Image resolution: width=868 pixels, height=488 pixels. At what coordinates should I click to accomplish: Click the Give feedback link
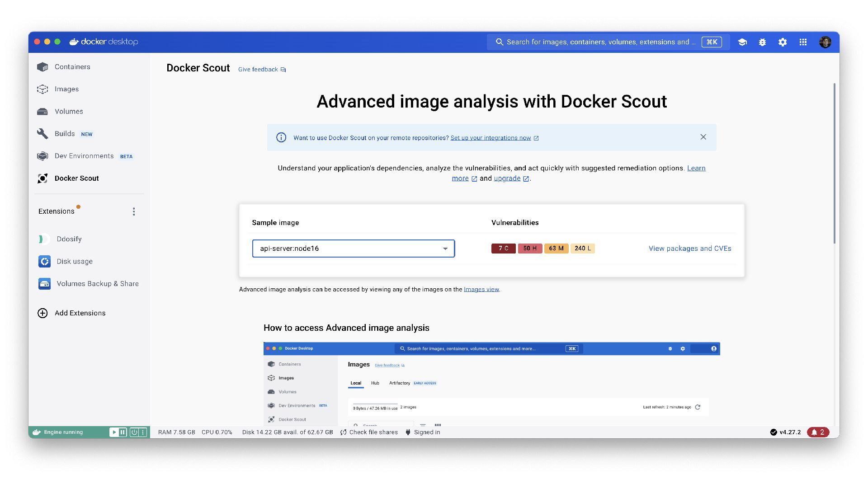[x=262, y=70]
